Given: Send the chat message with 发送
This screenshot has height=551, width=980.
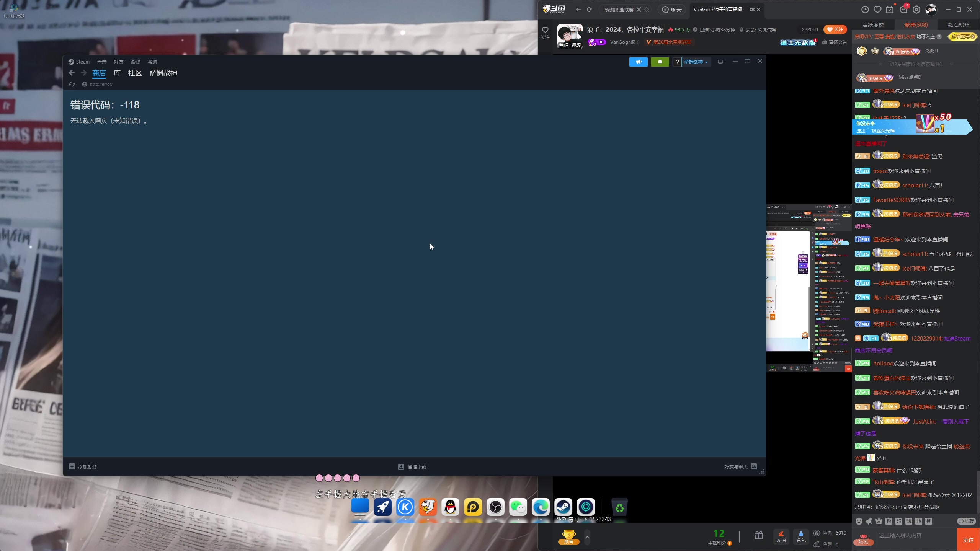Looking at the screenshot, I should coord(968,540).
